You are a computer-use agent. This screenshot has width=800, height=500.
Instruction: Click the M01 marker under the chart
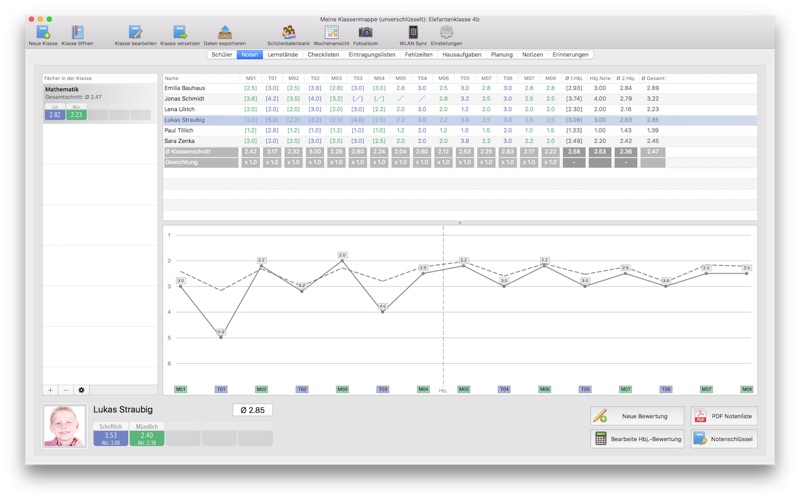[x=181, y=389]
